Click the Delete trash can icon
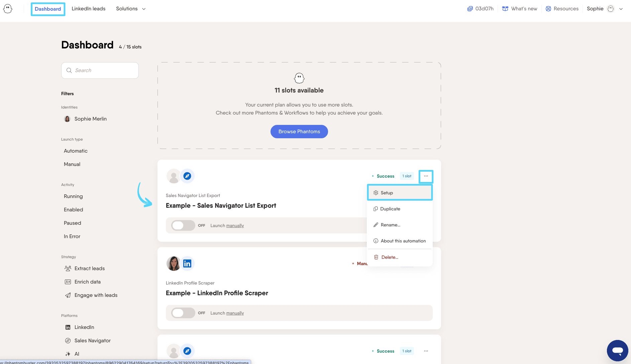Viewport: 631px width, 364px height. (376, 257)
